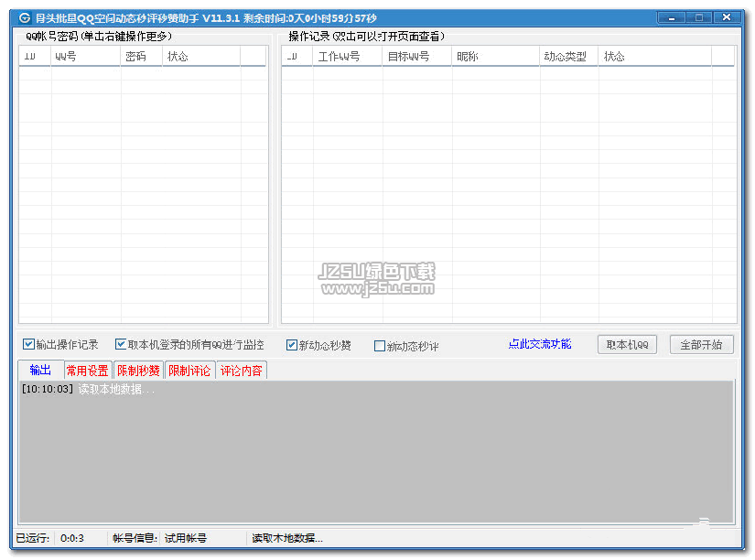Click the 动态类型 column header
755x560 pixels.
(568, 57)
